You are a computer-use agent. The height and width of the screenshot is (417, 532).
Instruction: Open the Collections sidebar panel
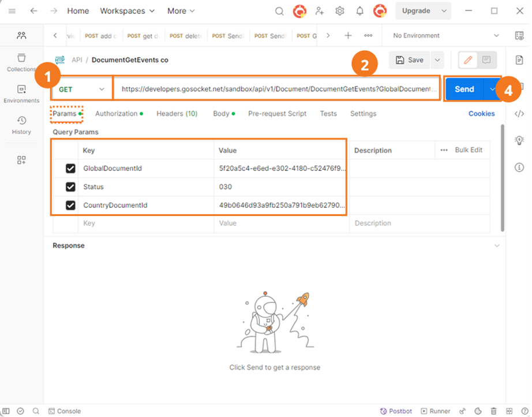[21, 62]
